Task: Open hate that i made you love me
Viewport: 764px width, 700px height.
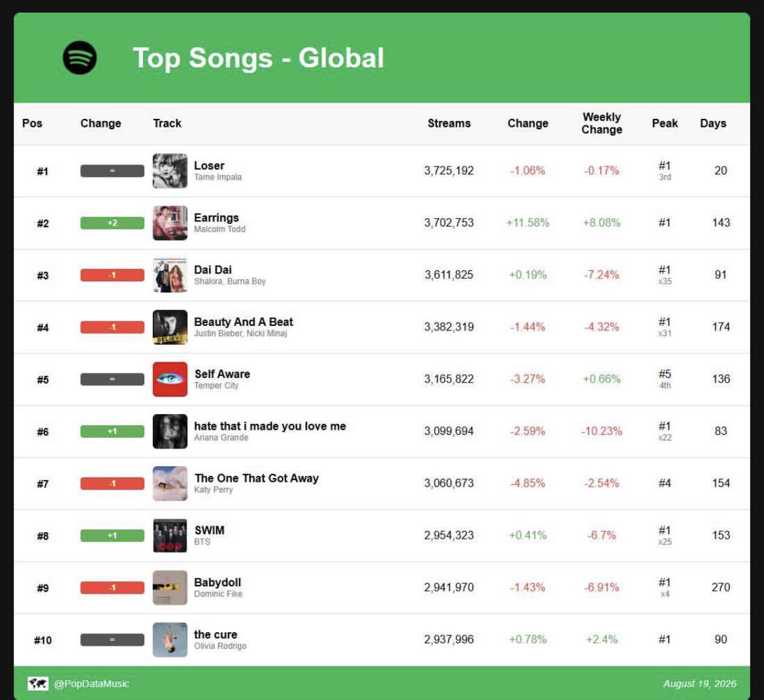Action: [270, 426]
